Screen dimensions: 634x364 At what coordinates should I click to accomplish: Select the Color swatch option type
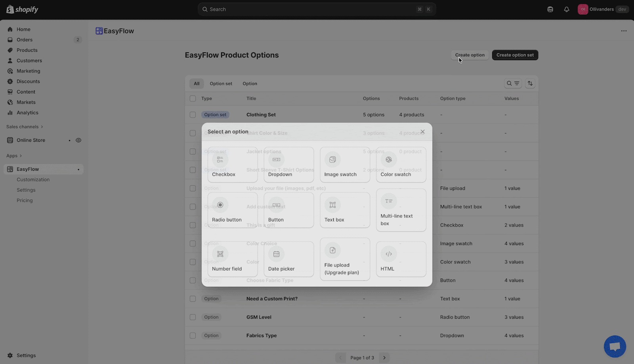pos(400,164)
